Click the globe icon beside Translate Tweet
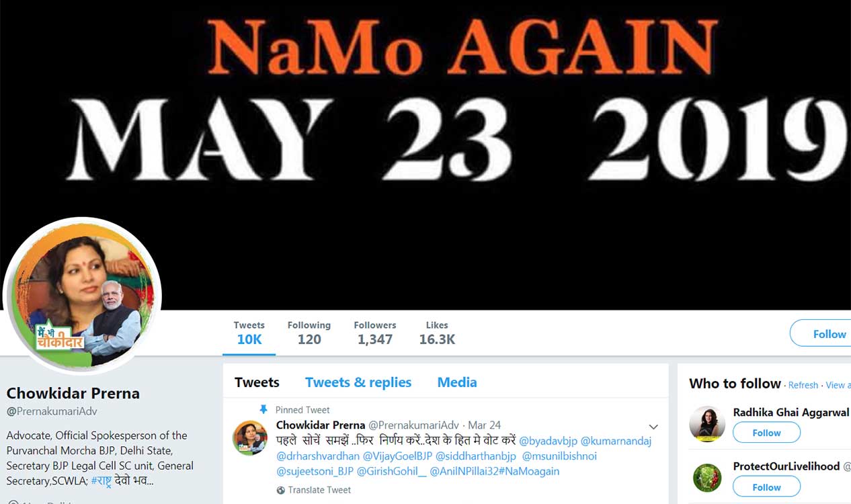Image resolution: width=851 pixels, height=504 pixels. coord(281,490)
